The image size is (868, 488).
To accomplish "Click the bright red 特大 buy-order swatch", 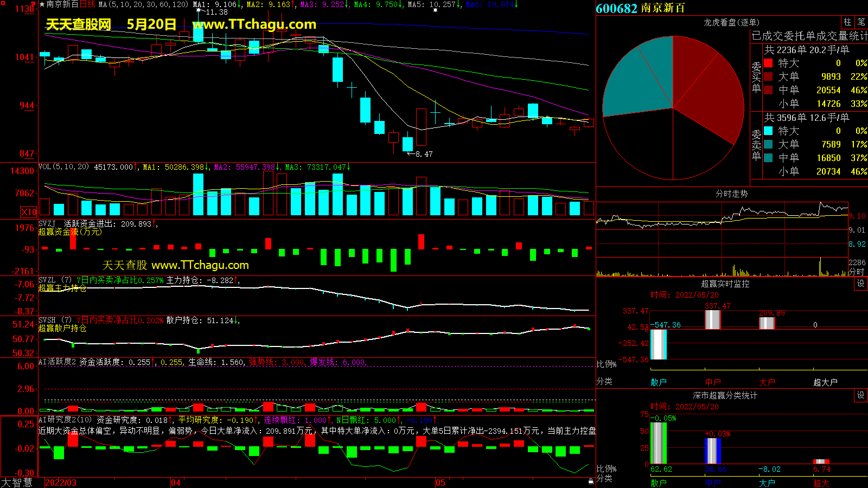I will pyautogui.click(x=768, y=63).
